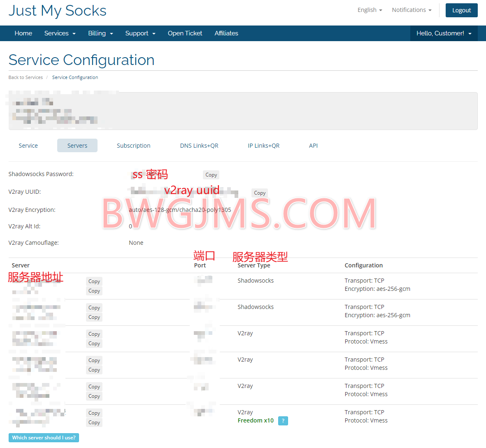The width and height of the screenshot is (486, 448).
Task: Open the Open Ticket menu item
Action: tap(185, 33)
